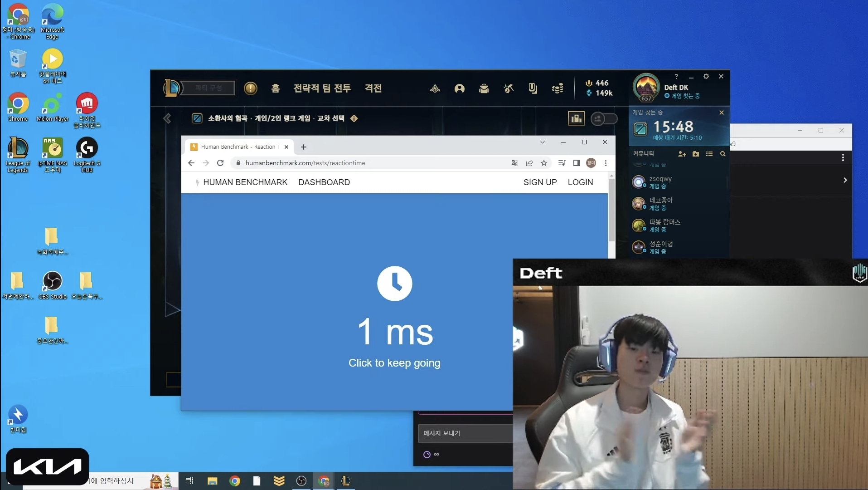Open the 전략적 팀 전투 tab

[x=322, y=88]
